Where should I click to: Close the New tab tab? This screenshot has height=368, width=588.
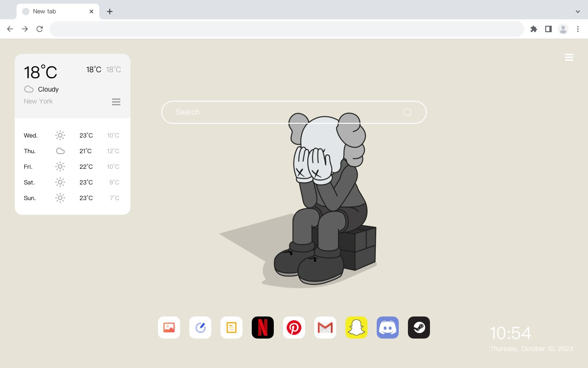pyautogui.click(x=91, y=11)
